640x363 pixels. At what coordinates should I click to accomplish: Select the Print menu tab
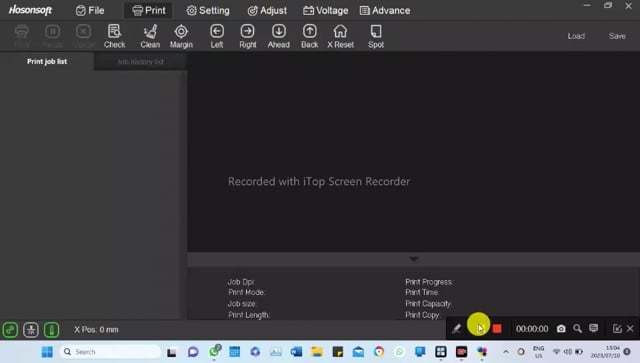[149, 11]
